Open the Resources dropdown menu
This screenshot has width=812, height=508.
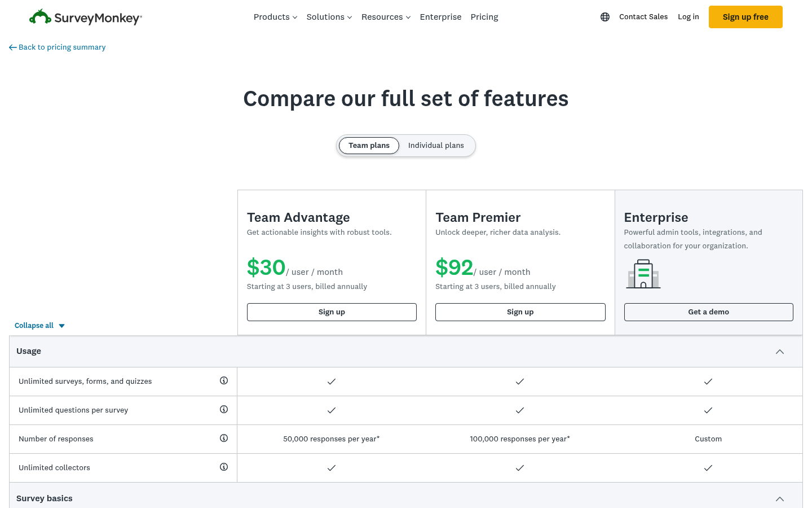pyautogui.click(x=386, y=17)
